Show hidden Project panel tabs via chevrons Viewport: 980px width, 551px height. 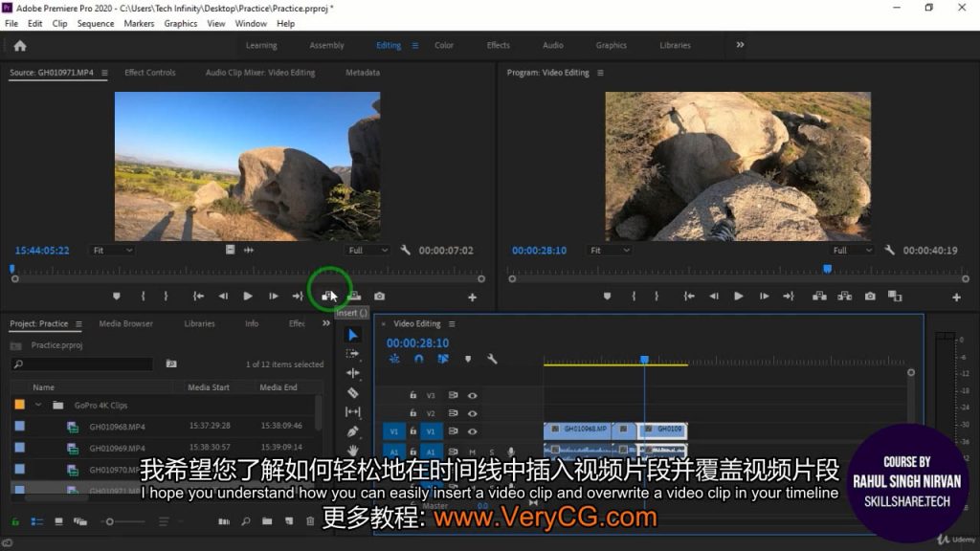[x=325, y=323]
